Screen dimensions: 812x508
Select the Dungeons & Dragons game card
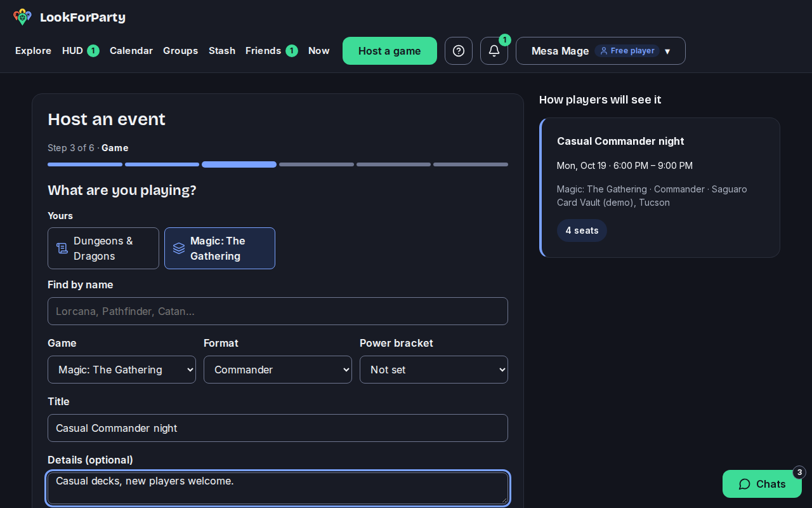point(103,248)
